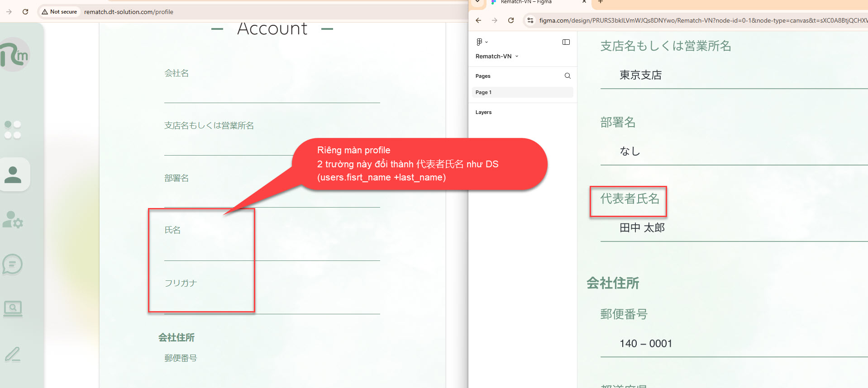Open the browser tab search chevron
868x388 pixels.
coord(477,2)
